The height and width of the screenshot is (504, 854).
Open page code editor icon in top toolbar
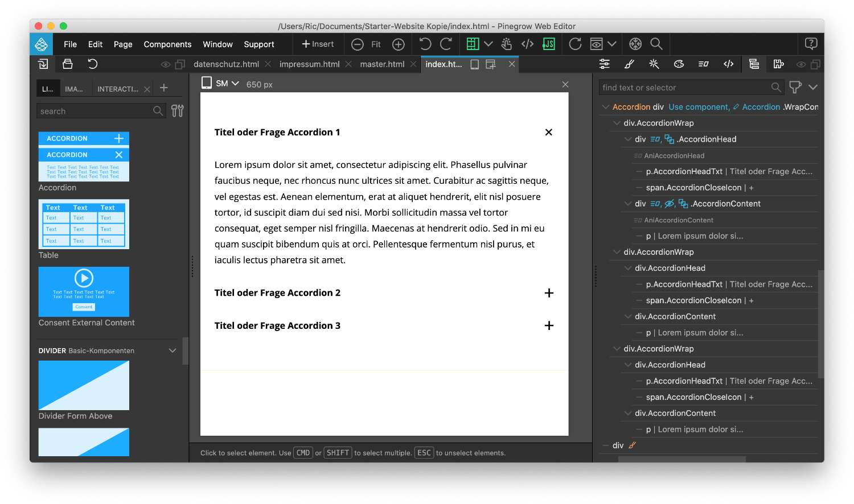(528, 44)
